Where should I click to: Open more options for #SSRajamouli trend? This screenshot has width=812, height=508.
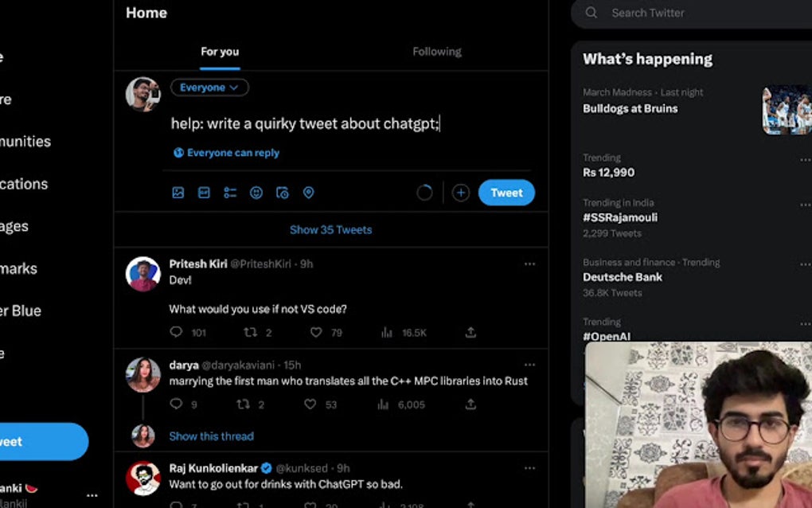806,205
